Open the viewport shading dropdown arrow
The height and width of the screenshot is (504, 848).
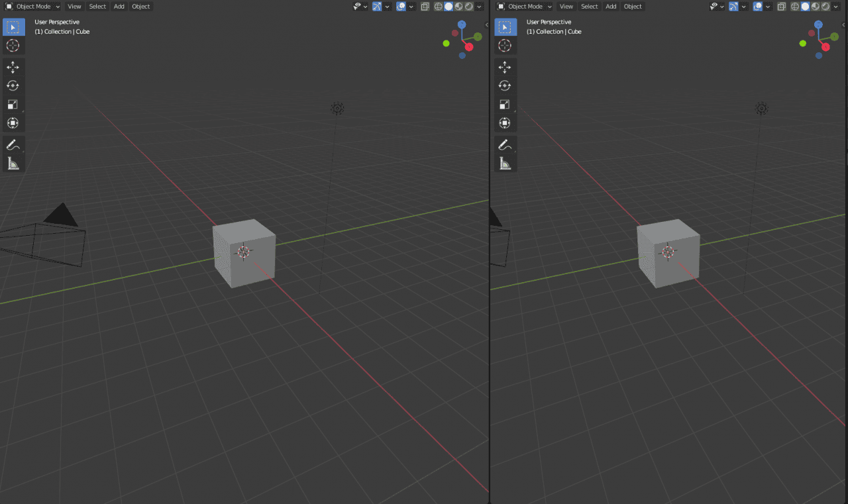tap(478, 6)
